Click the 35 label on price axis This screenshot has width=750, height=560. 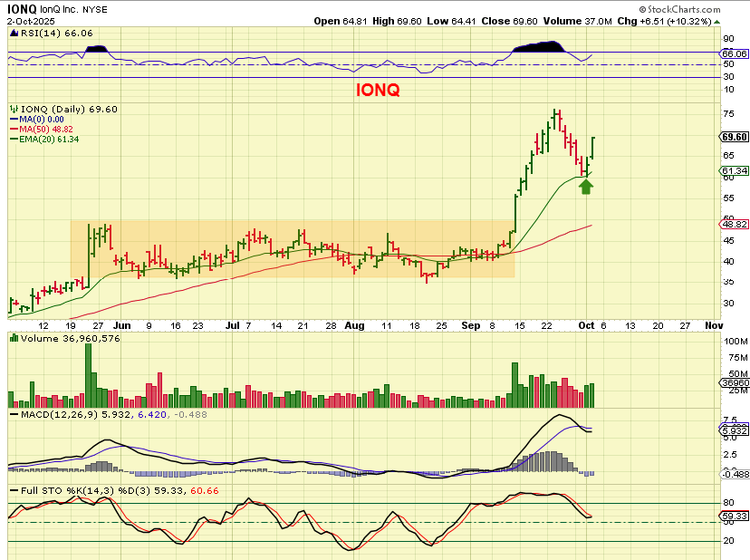coord(728,282)
